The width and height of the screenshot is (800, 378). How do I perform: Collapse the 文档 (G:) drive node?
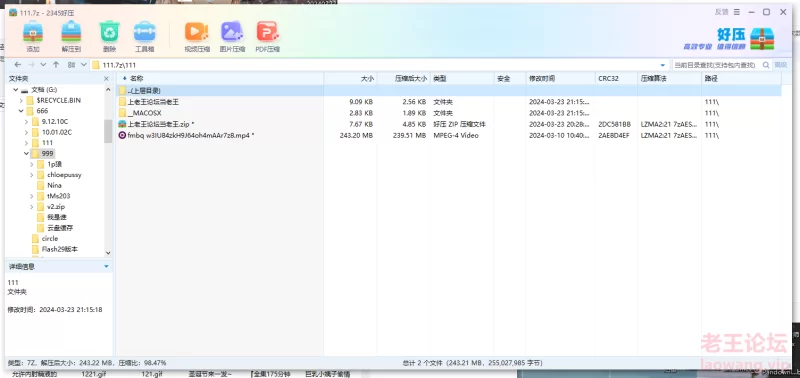pyautogui.click(x=16, y=89)
